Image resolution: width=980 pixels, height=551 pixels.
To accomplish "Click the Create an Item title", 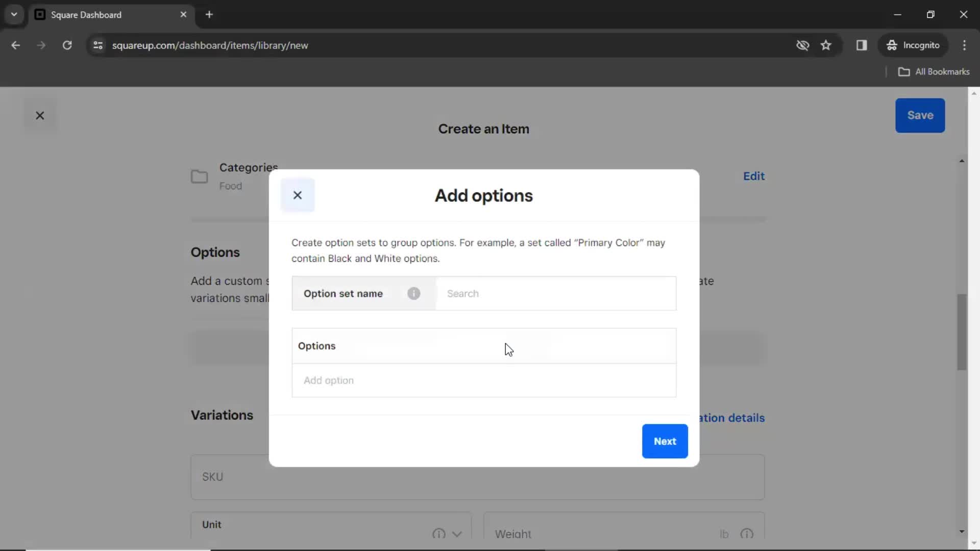I will 483,129.
